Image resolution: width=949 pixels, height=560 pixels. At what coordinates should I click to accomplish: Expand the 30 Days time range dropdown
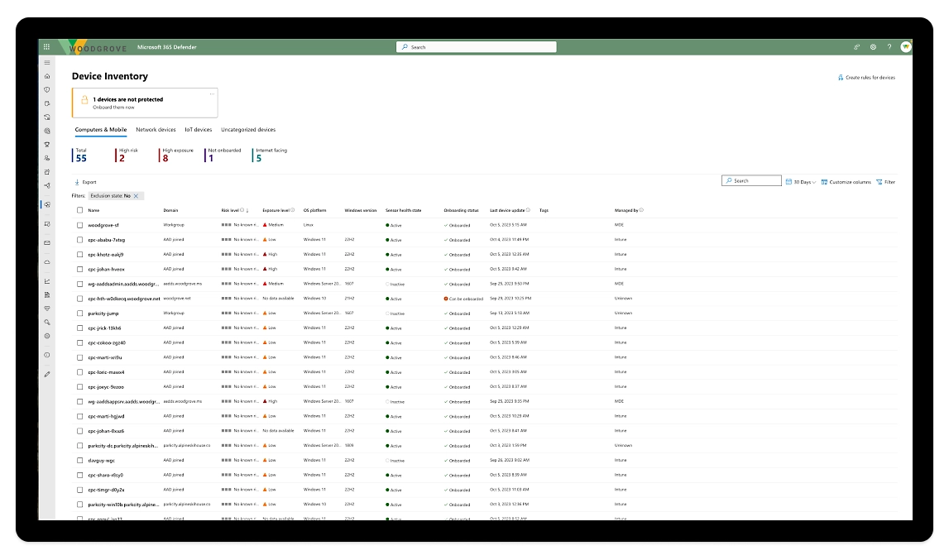pyautogui.click(x=800, y=182)
